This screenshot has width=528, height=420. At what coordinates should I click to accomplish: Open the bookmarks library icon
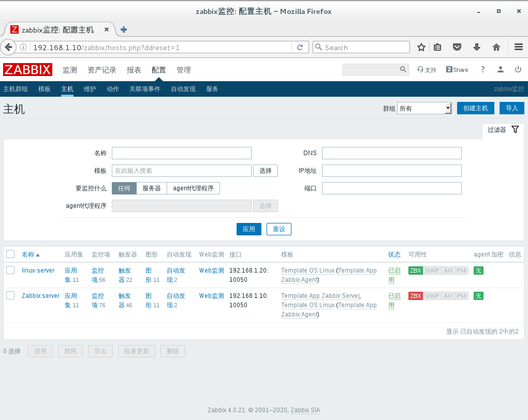[x=437, y=47]
